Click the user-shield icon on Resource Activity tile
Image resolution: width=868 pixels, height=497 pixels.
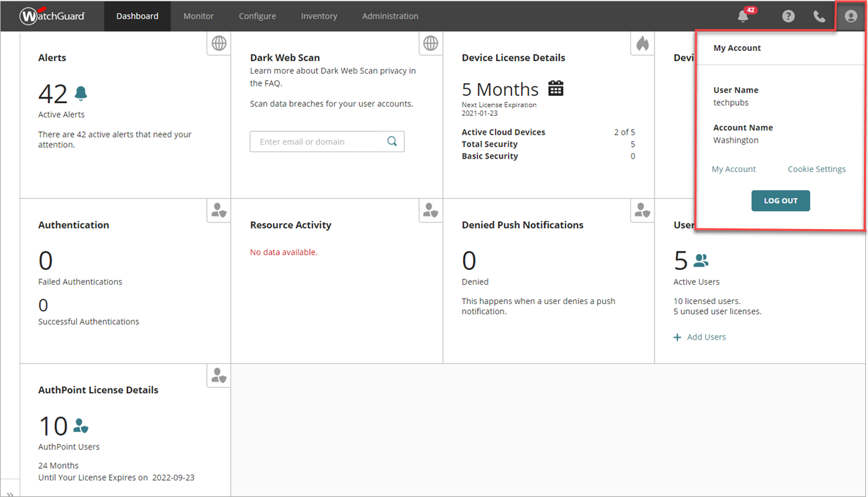click(x=430, y=210)
